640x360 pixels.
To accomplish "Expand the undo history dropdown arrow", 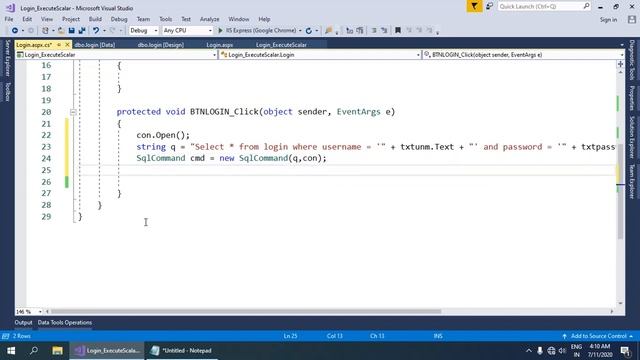I will click(104, 31).
